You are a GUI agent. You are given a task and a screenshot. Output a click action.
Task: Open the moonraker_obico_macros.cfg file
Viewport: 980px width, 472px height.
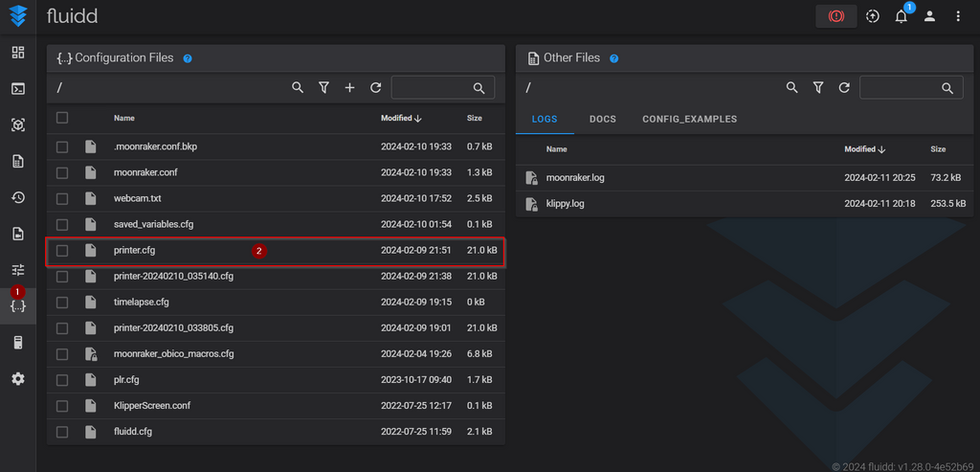[x=276, y=354]
